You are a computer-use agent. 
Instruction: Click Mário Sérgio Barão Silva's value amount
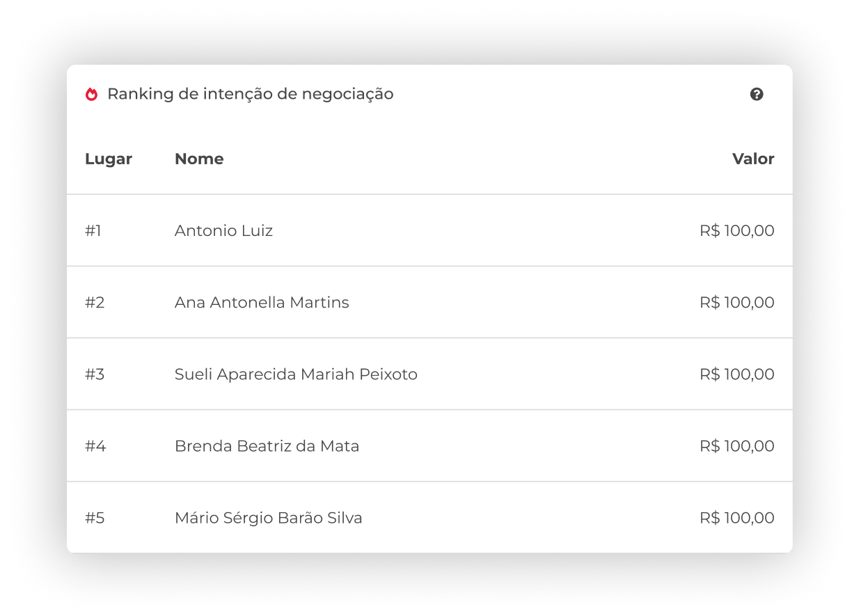tap(737, 517)
